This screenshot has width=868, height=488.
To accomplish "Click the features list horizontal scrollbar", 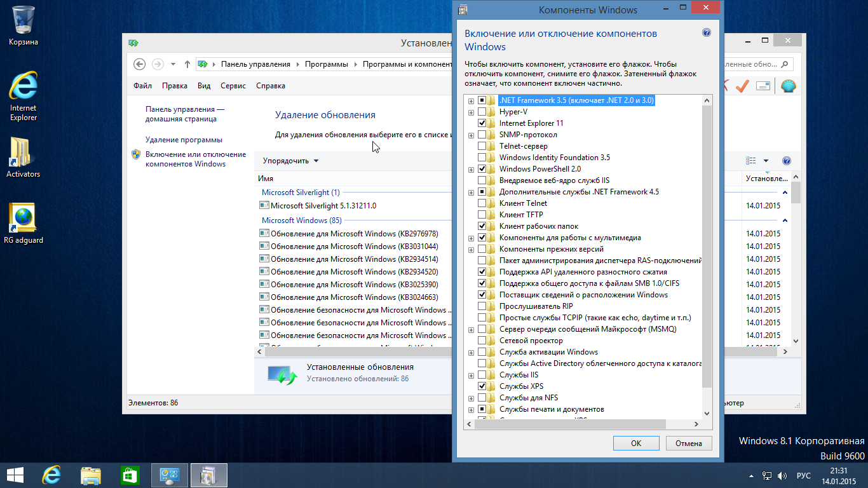I will click(570, 424).
